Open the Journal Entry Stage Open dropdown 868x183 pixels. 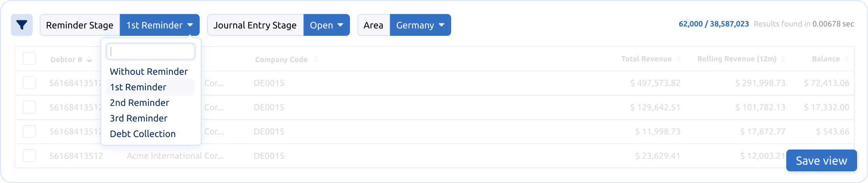pos(327,25)
